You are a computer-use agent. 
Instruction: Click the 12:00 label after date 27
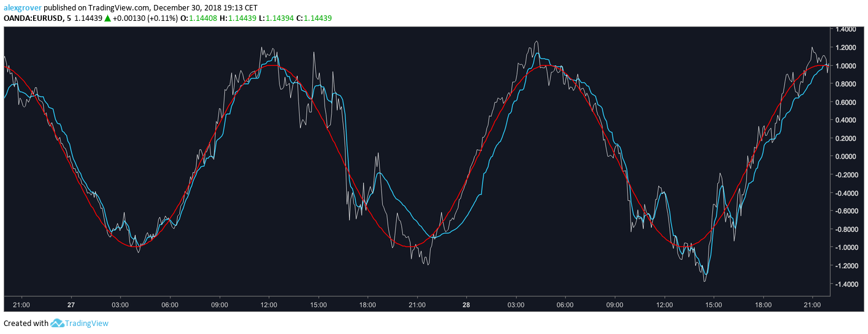[269, 305]
